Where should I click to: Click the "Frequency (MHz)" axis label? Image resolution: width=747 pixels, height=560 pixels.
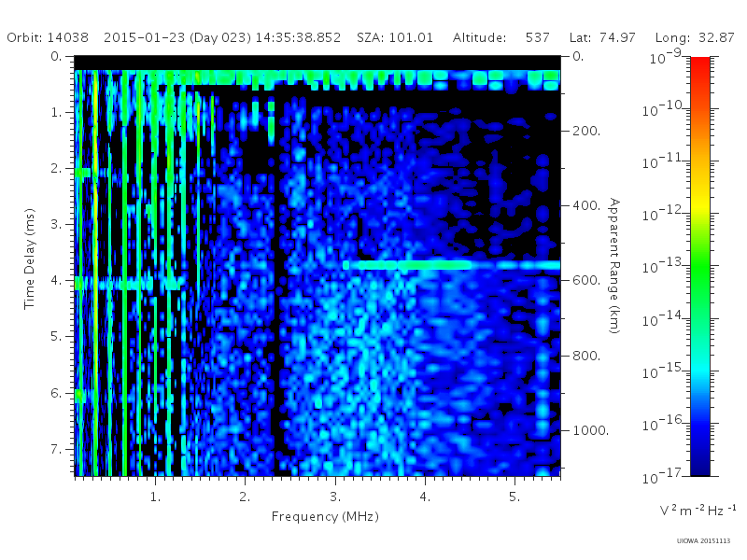tap(325, 516)
